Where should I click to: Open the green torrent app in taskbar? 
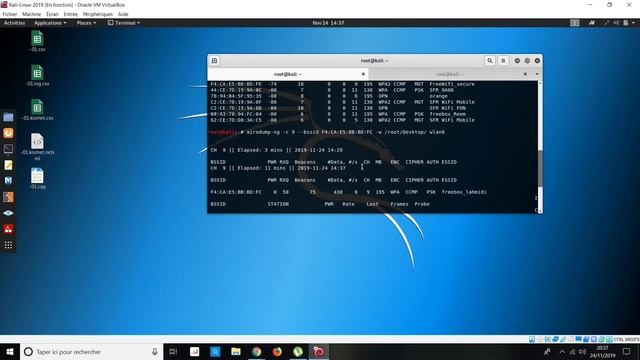pyautogui.click(x=298, y=351)
